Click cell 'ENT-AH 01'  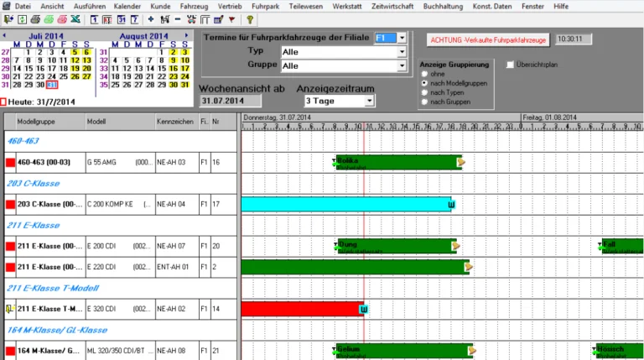(x=177, y=267)
